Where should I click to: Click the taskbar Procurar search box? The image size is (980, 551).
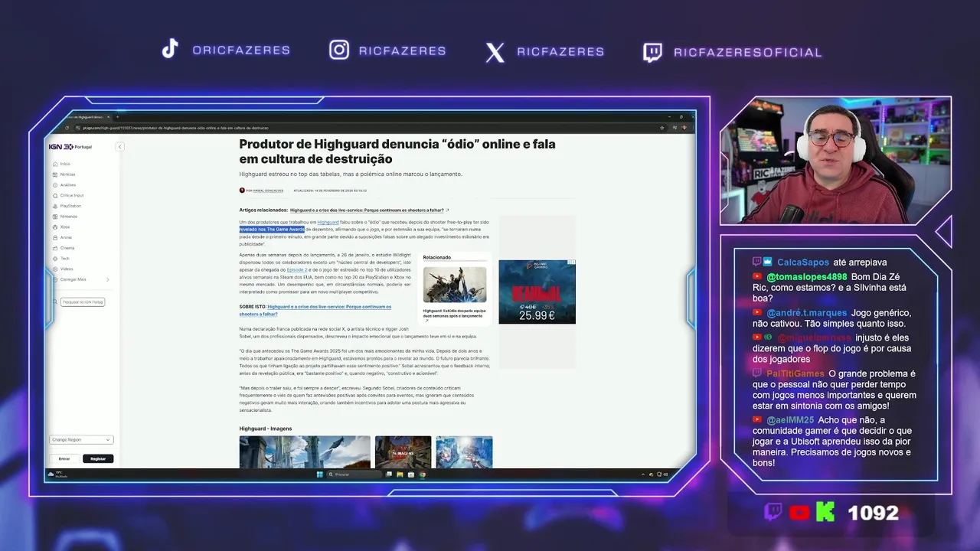(354, 474)
